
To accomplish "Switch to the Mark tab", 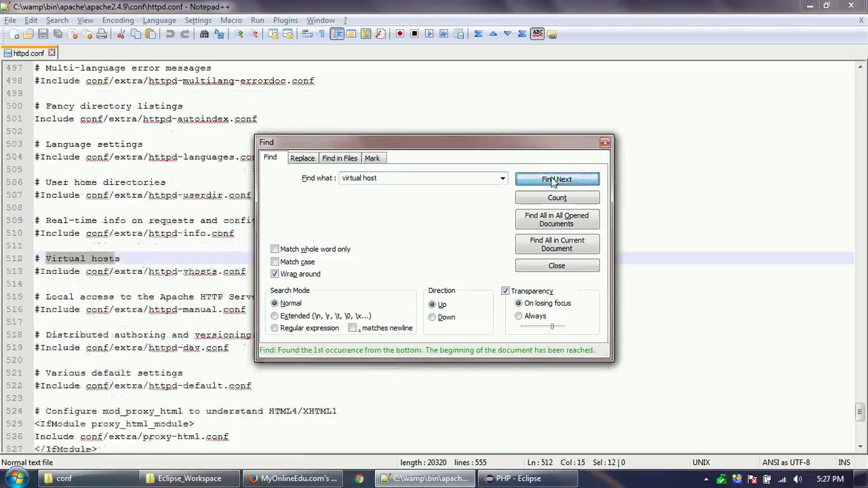I will pyautogui.click(x=372, y=158).
